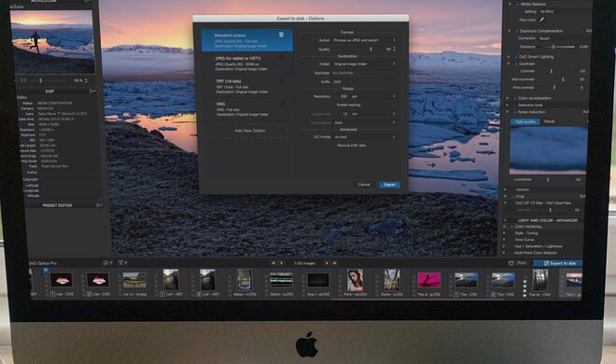Go to the previous image arrow

tap(281, 263)
